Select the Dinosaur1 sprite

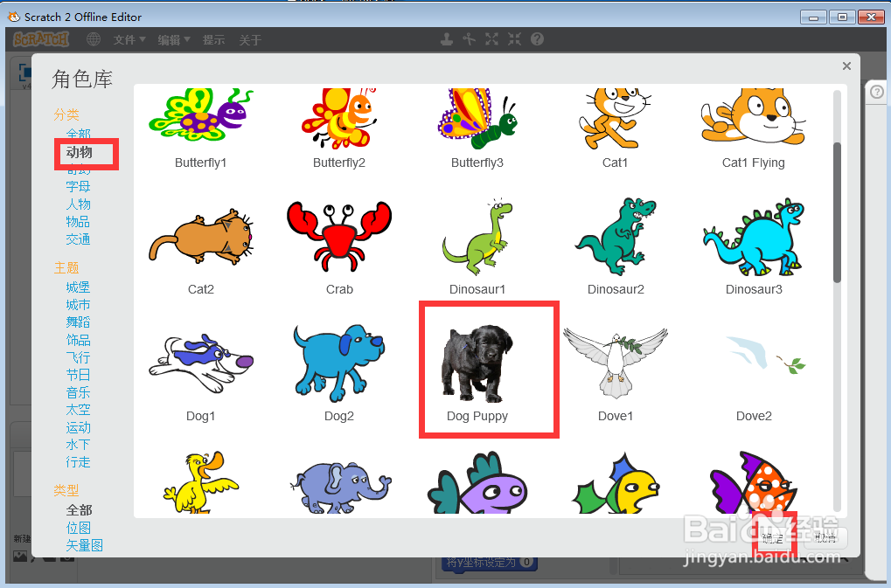tap(477, 246)
